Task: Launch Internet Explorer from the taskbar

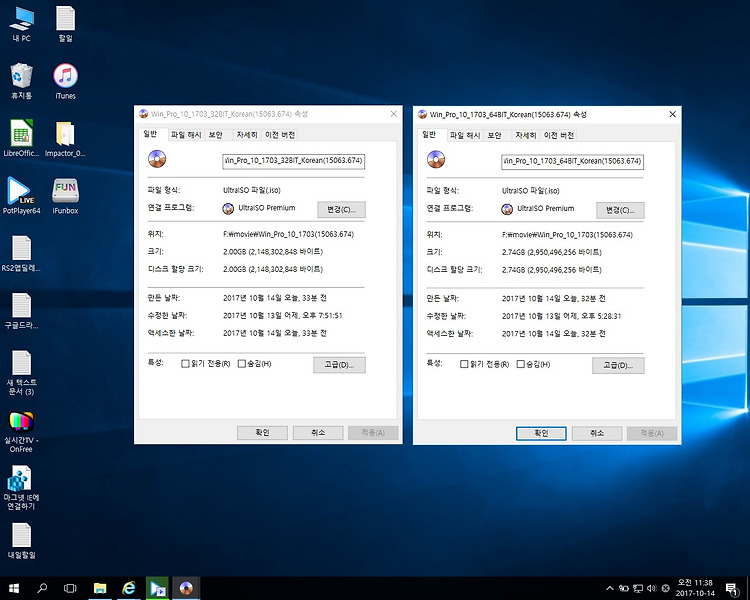Action: tap(129, 588)
